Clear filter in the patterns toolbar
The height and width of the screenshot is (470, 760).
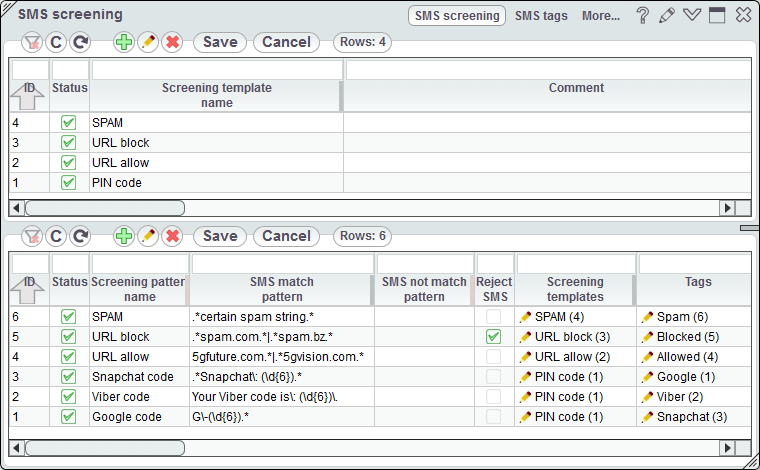(32, 236)
